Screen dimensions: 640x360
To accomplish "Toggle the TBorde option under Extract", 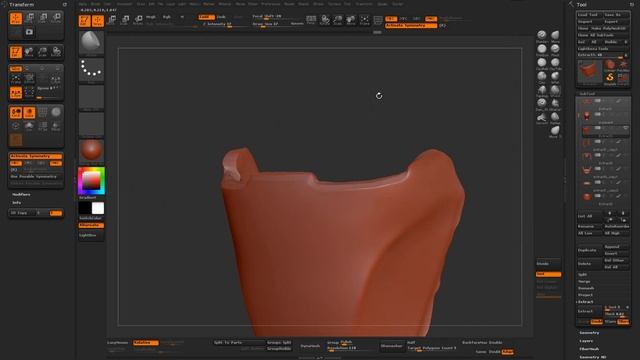I will (623, 322).
